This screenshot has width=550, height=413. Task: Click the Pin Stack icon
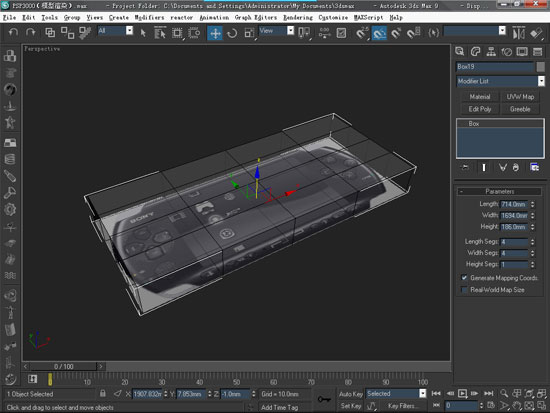click(465, 167)
